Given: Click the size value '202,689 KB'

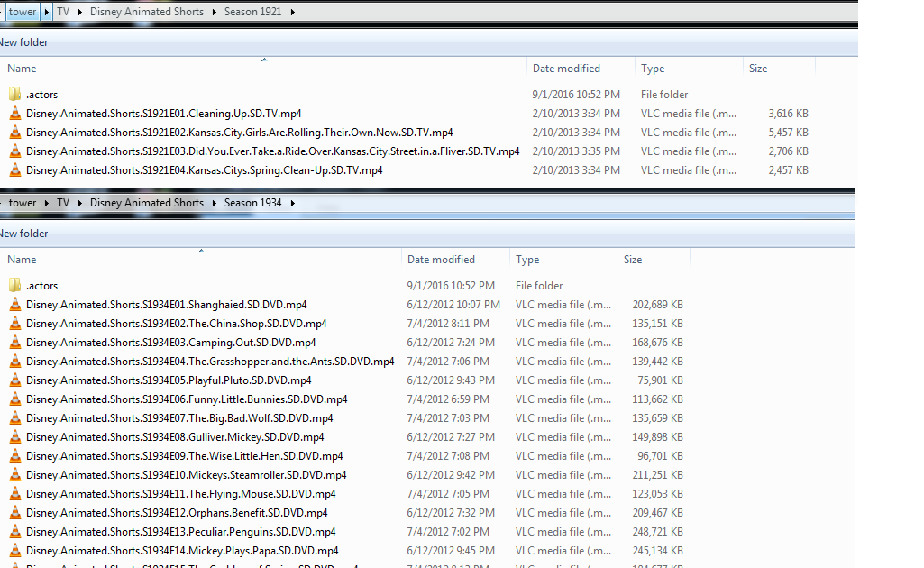Looking at the screenshot, I should click(x=658, y=304).
